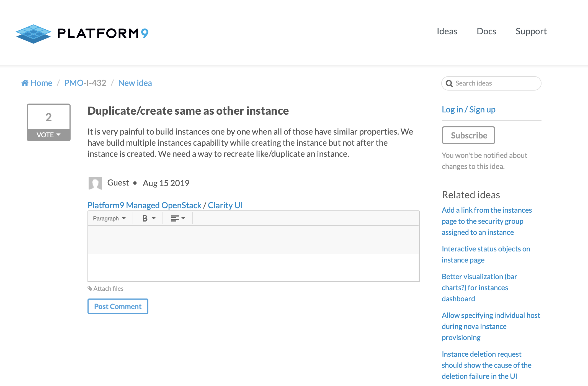Click the Post Comment button

[118, 306]
